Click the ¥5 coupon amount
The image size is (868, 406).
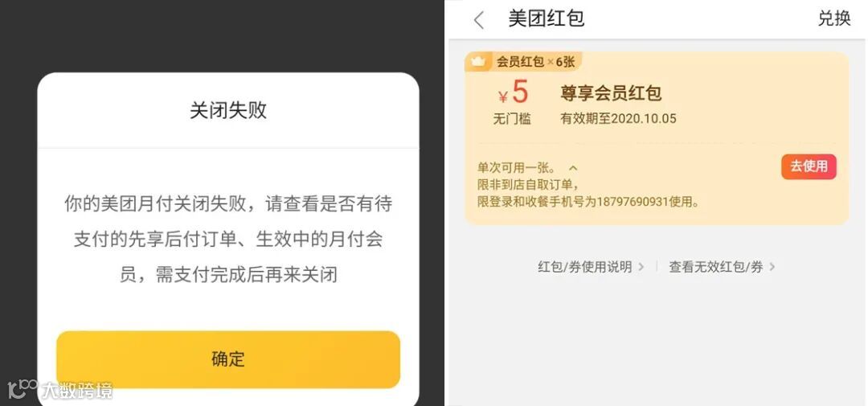pos(513,93)
